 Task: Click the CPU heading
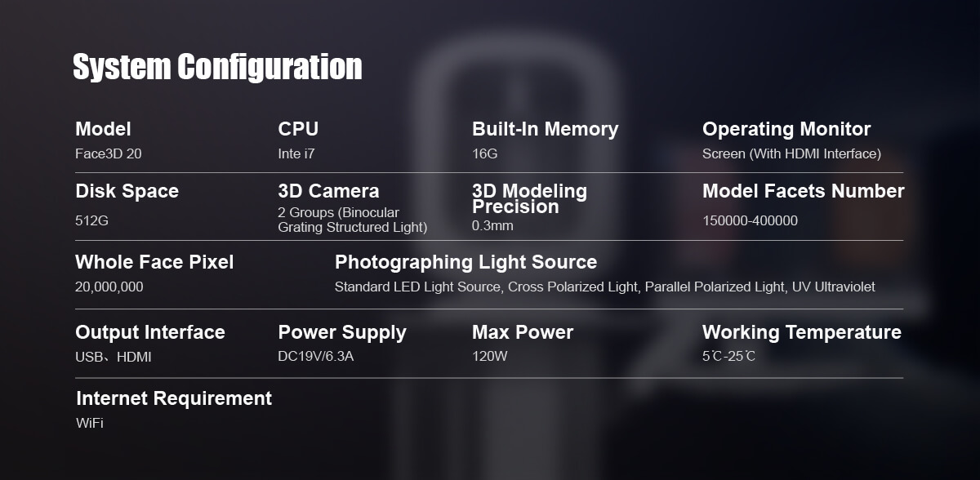pyautogui.click(x=298, y=129)
